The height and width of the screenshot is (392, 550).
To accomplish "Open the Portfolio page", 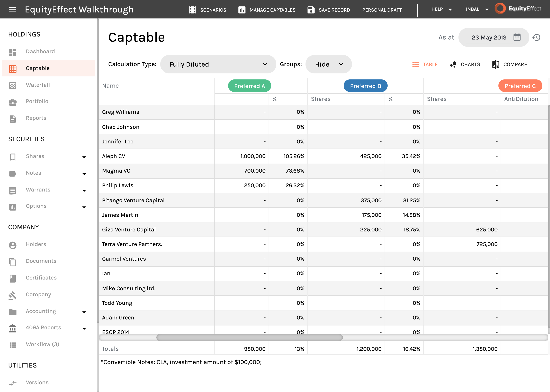I will [37, 101].
